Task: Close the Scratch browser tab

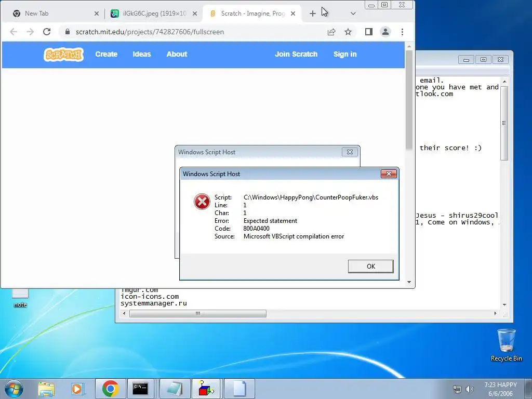Action: (x=293, y=14)
